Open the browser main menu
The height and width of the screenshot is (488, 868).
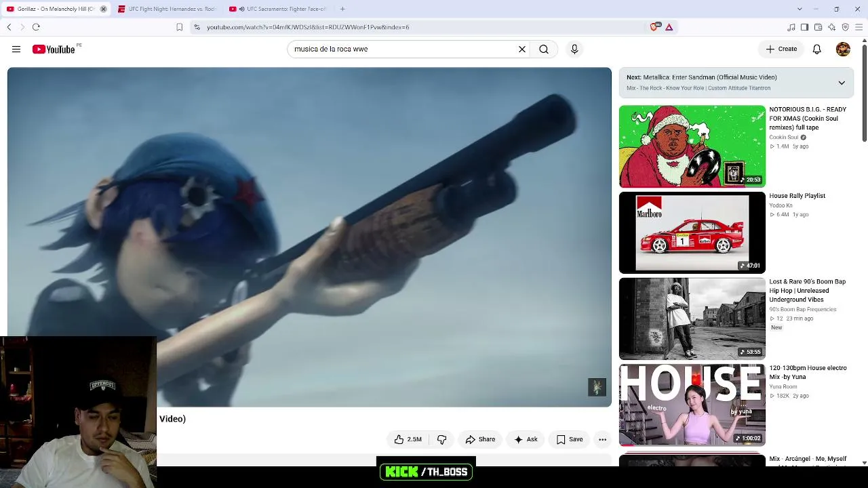click(x=859, y=27)
